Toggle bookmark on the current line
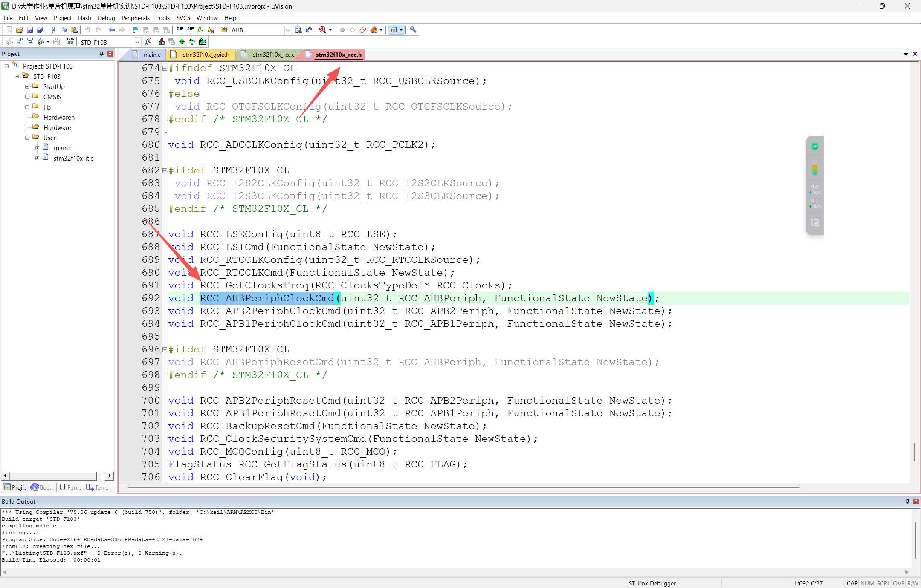The image size is (921, 588). pos(135,30)
